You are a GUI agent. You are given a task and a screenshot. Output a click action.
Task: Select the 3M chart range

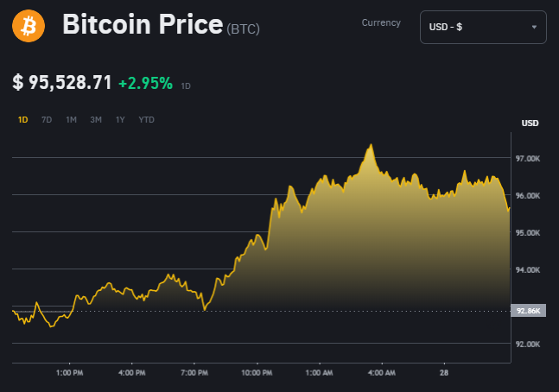pyautogui.click(x=96, y=119)
